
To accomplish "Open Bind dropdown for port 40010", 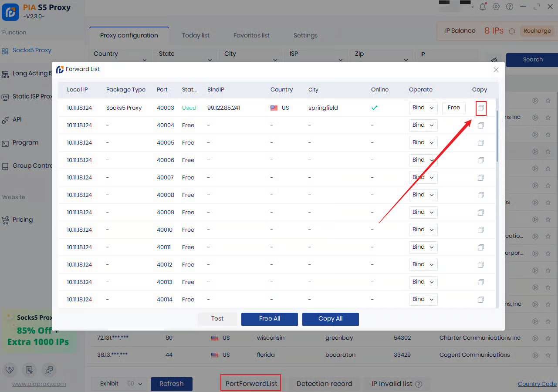I will [423, 230].
